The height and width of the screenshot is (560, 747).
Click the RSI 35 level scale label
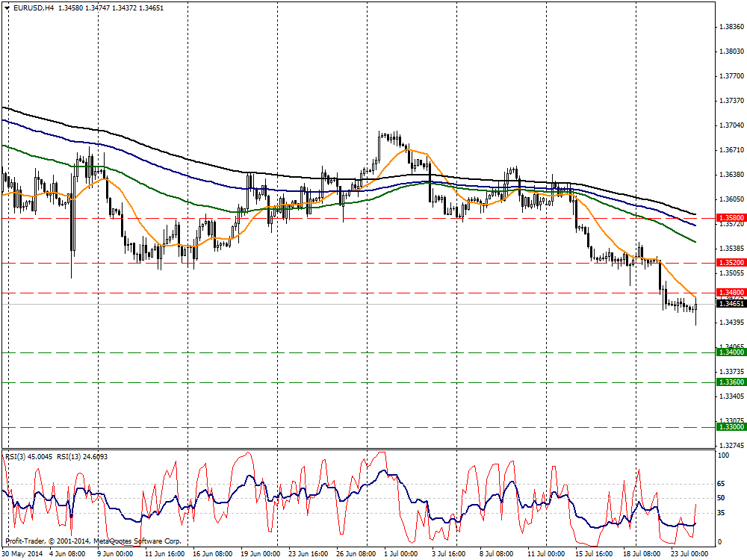(x=721, y=513)
